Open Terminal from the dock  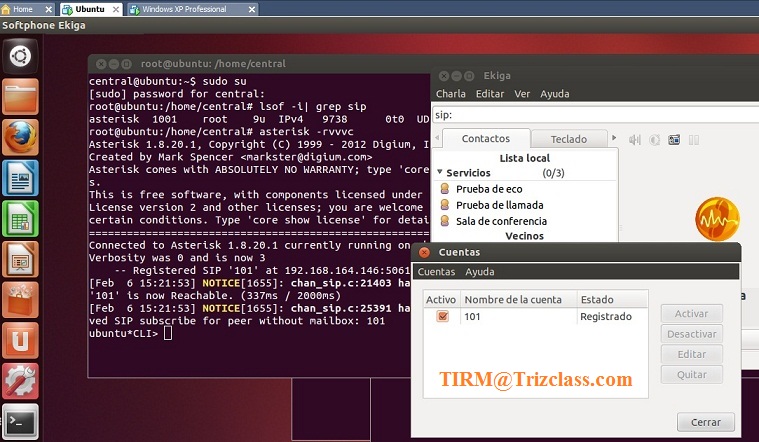pyautogui.click(x=20, y=422)
